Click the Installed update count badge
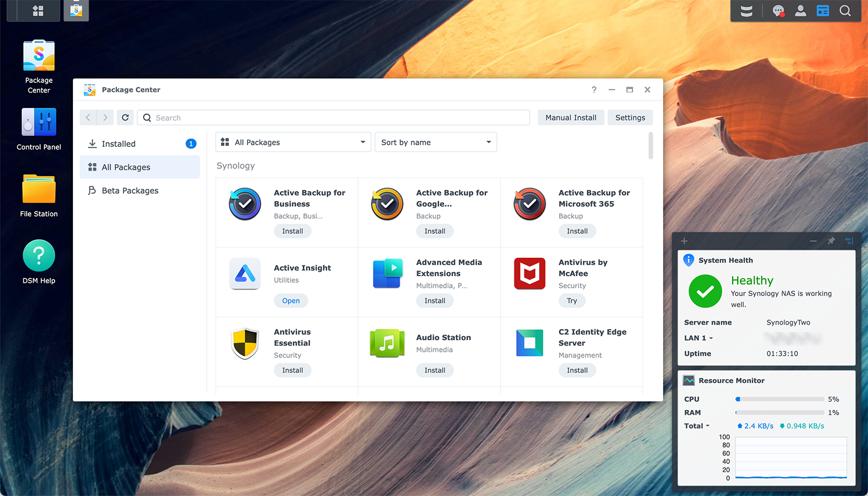868x496 pixels. click(190, 144)
